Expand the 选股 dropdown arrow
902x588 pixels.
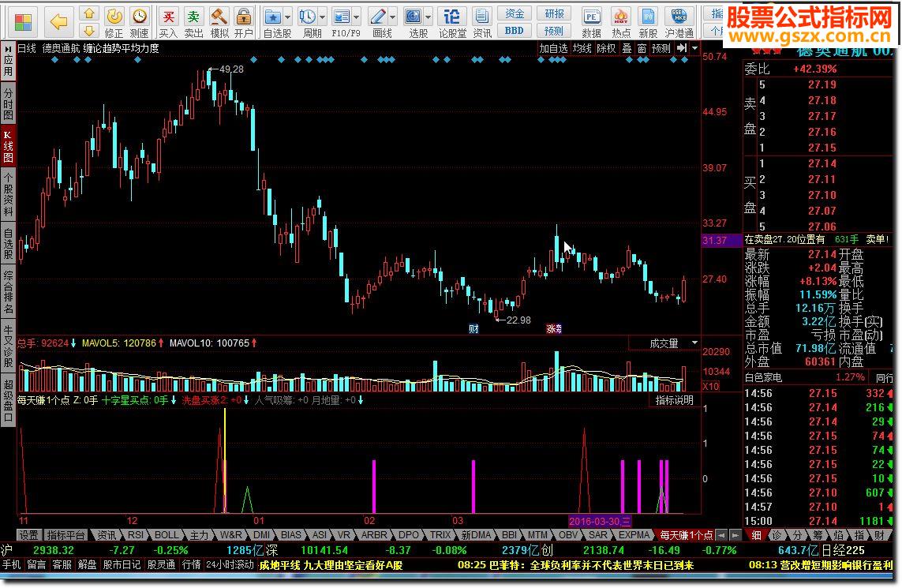tap(429, 17)
